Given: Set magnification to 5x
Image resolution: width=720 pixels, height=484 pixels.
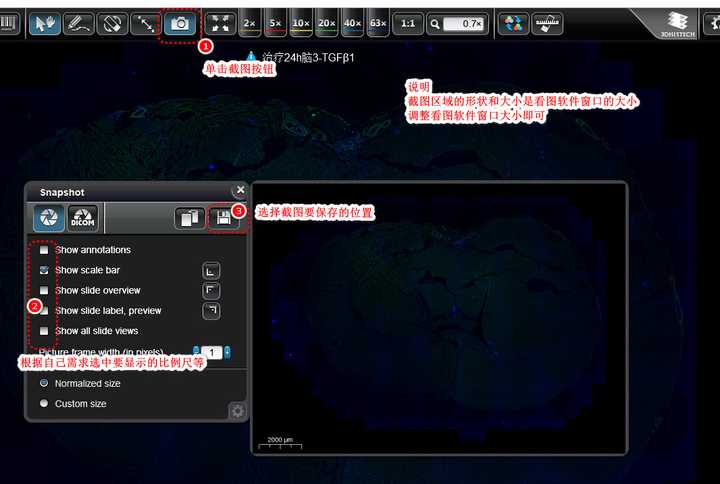Looking at the screenshot, I should 276,23.
